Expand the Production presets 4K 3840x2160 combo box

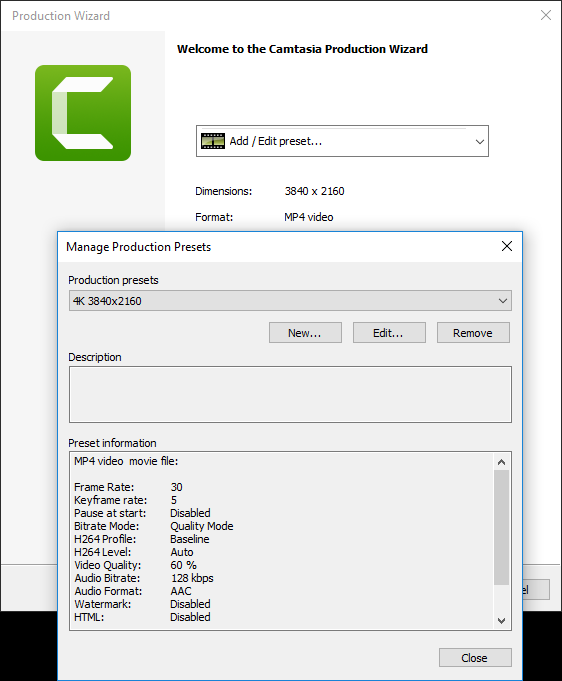(290, 301)
